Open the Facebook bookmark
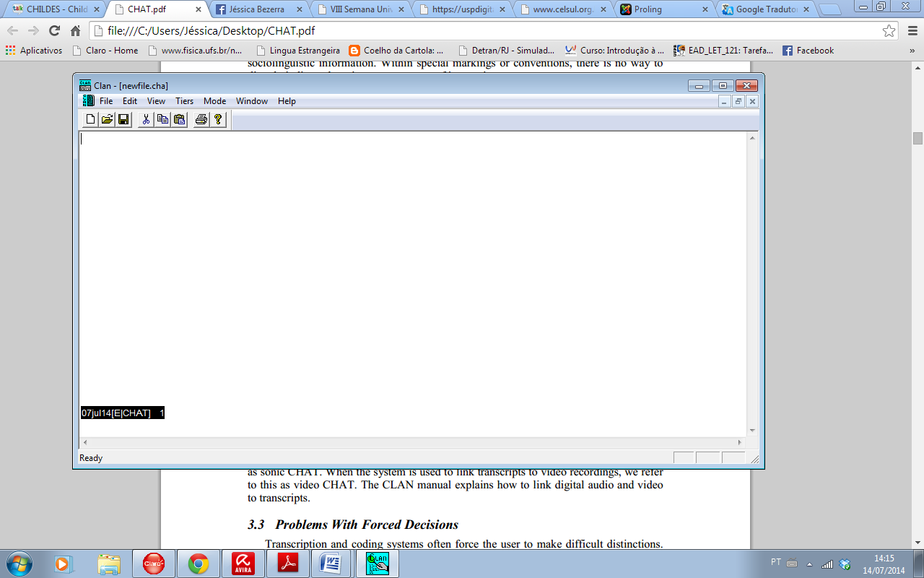The height and width of the screenshot is (578, 924). click(x=808, y=51)
